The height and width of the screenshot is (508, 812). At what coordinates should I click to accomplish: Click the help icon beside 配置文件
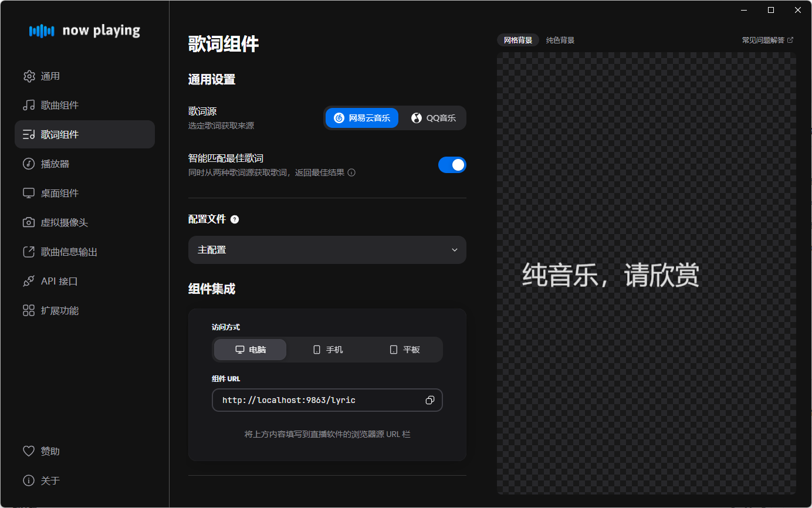tap(235, 219)
